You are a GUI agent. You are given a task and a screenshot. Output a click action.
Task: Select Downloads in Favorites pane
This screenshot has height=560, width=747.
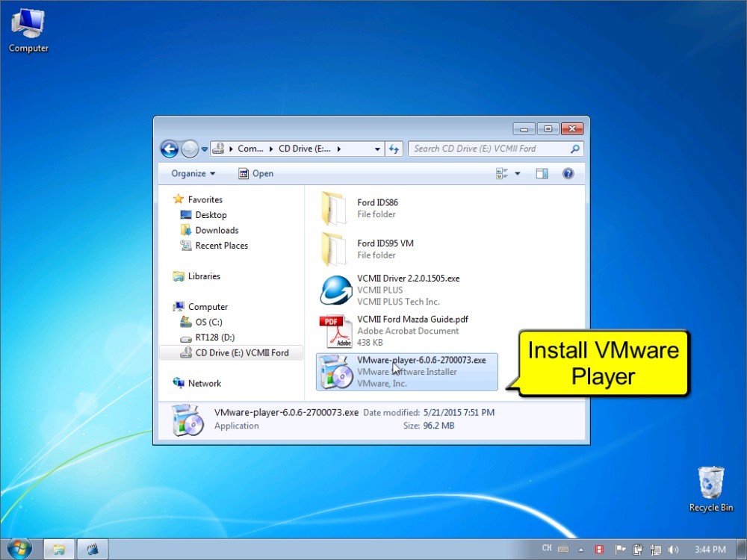217,230
